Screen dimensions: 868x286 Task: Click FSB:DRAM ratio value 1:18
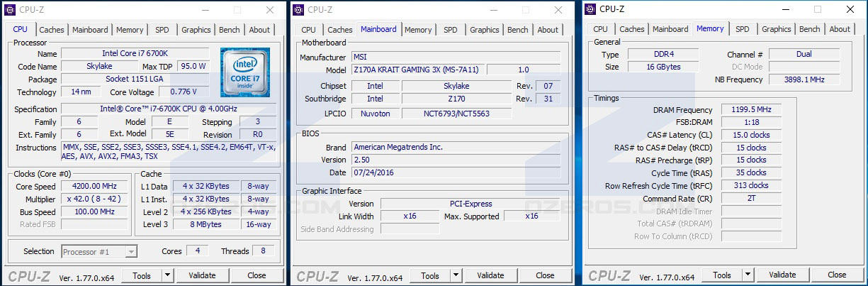[x=751, y=122]
